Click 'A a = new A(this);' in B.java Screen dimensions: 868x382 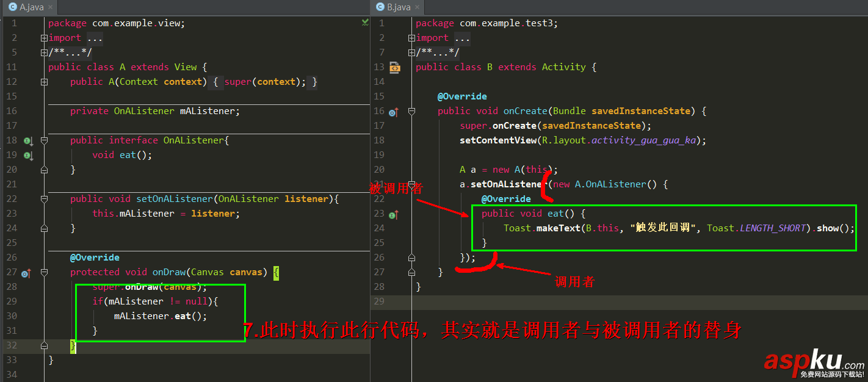[509, 170]
